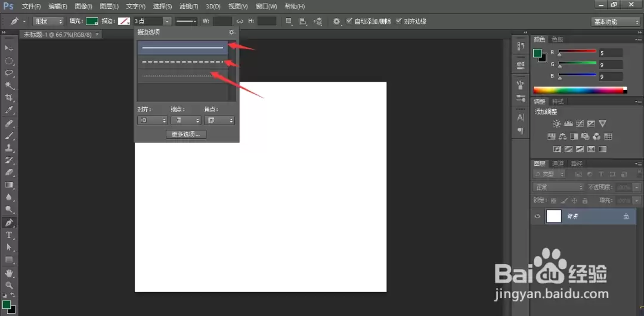
Task: Select the Crop tool
Action: point(8,98)
